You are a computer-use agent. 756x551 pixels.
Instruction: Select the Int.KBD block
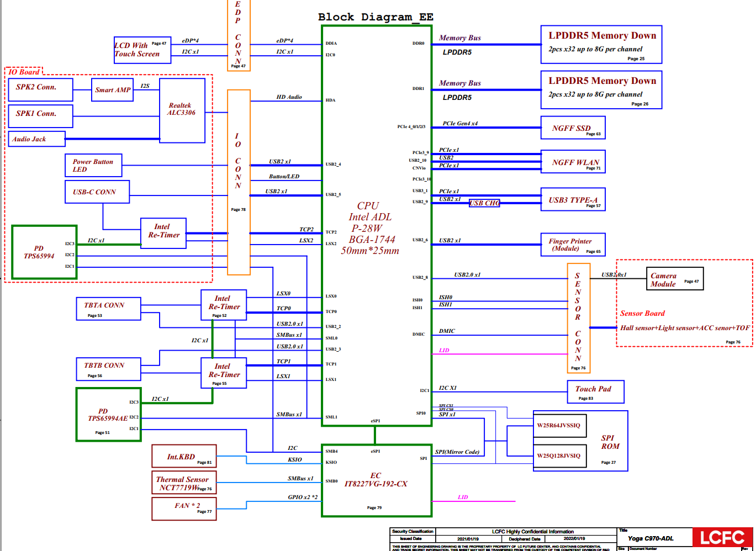pyautogui.click(x=184, y=456)
